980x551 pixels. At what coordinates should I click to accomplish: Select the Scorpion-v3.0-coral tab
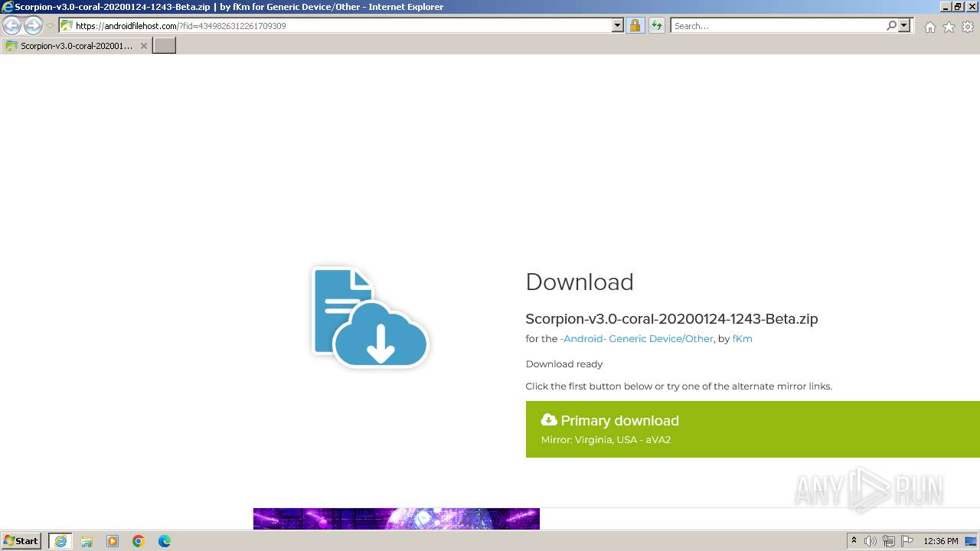coord(75,46)
